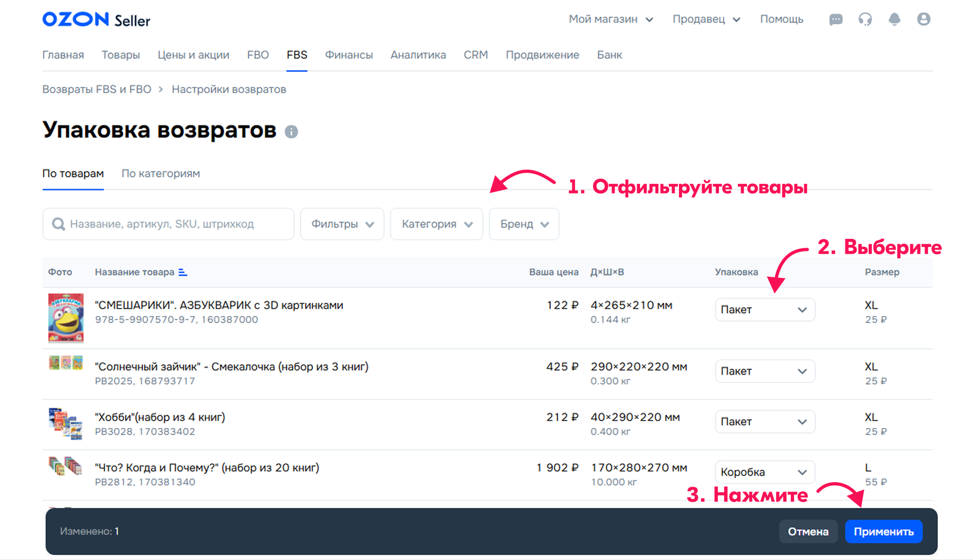Viewport: 973px width, 560px height.
Task: Click the OZON Seller logo
Action: (x=96, y=19)
